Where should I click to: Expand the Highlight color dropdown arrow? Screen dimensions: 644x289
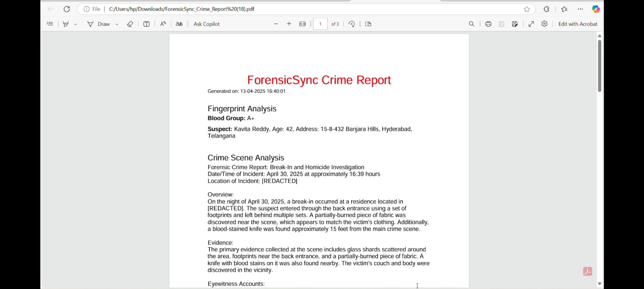(x=75, y=24)
